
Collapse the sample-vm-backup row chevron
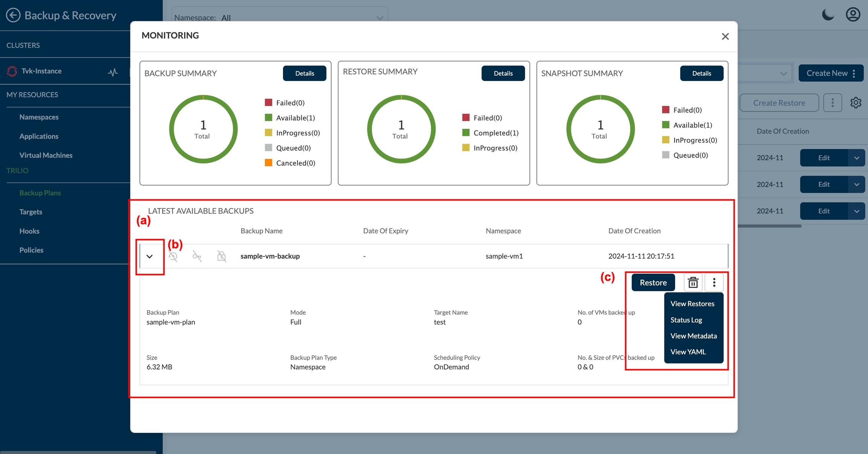pyautogui.click(x=150, y=256)
